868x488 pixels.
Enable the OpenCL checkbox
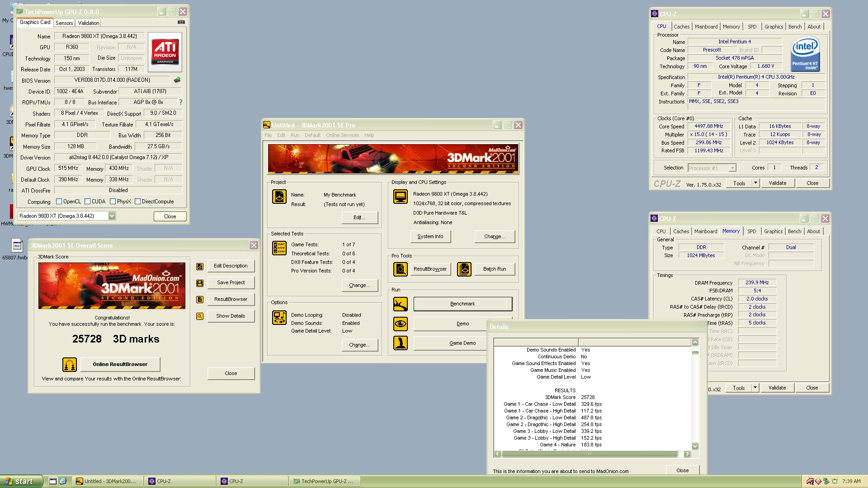pos(59,202)
